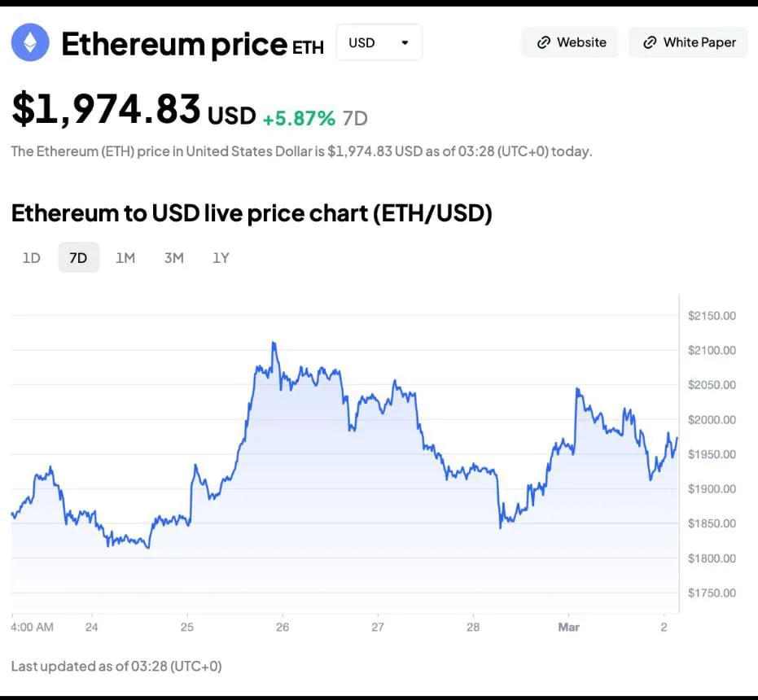Click the 28 date marker on x-axis
The width and height of the screenshot is (758, 700).
(x=473, y=628)
